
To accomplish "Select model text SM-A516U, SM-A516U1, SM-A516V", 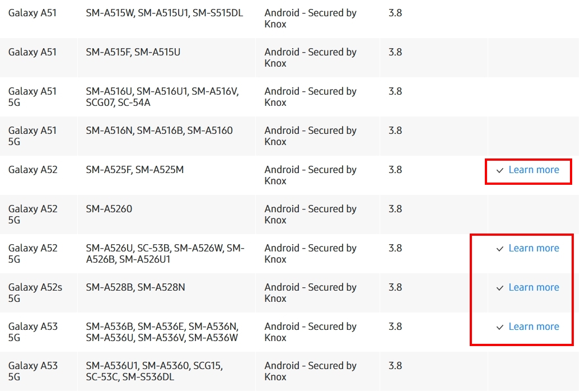I will (x=162, y=91).
